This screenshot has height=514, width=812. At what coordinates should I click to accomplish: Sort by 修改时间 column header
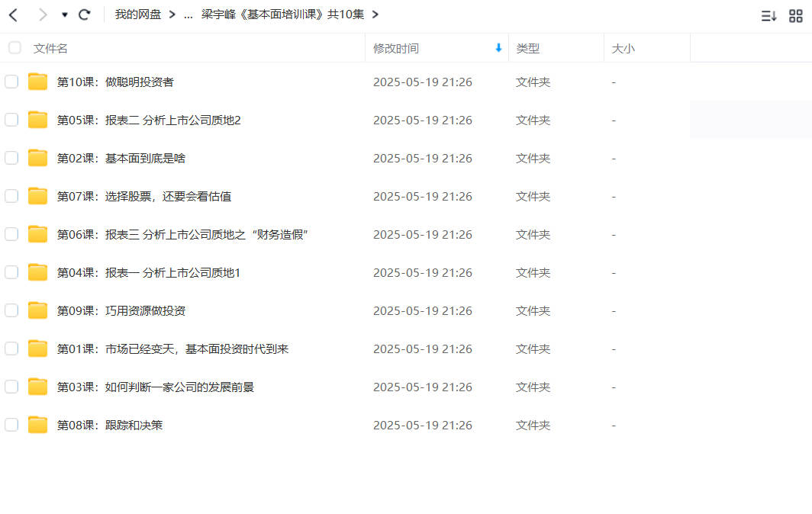coord(395,48)
